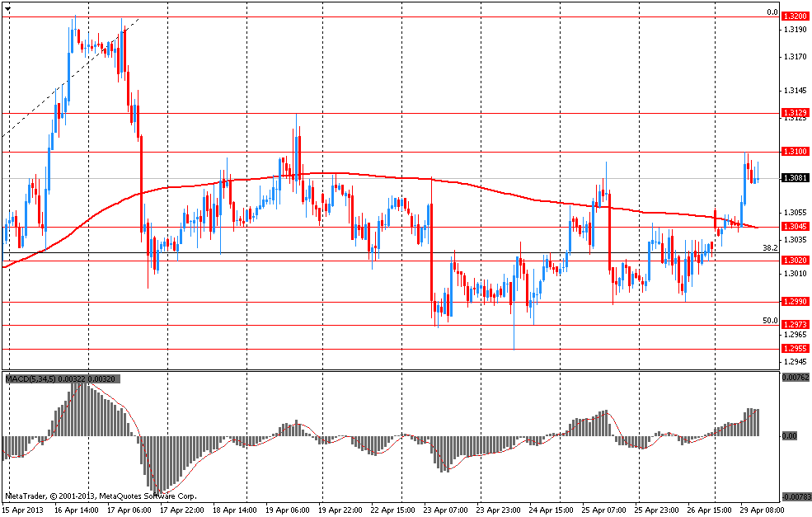The image size is (812, 517).
Task: Select the 1.2973 red level tag
Action: 795,325
